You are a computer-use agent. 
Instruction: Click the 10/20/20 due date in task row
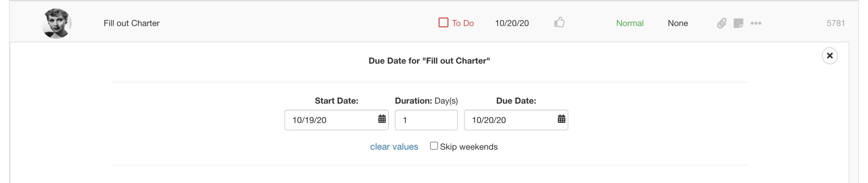point(512,23)
